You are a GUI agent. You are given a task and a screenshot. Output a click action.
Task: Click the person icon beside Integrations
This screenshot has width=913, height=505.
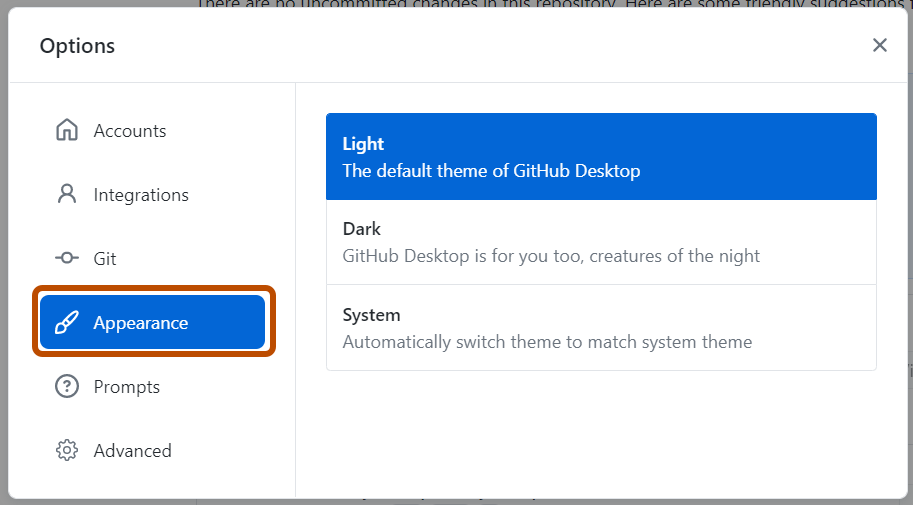click(x=67, y=194)
